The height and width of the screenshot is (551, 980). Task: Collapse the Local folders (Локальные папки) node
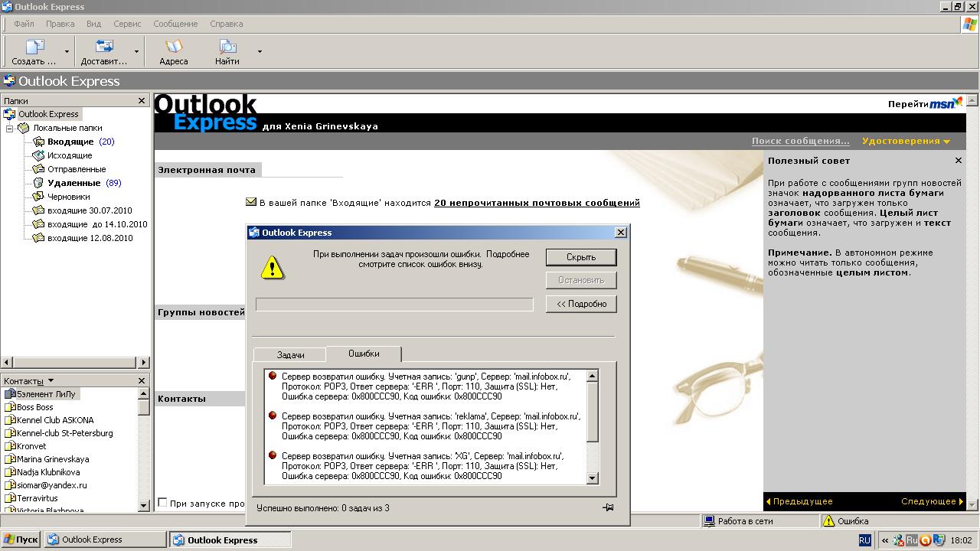(10, 129)
